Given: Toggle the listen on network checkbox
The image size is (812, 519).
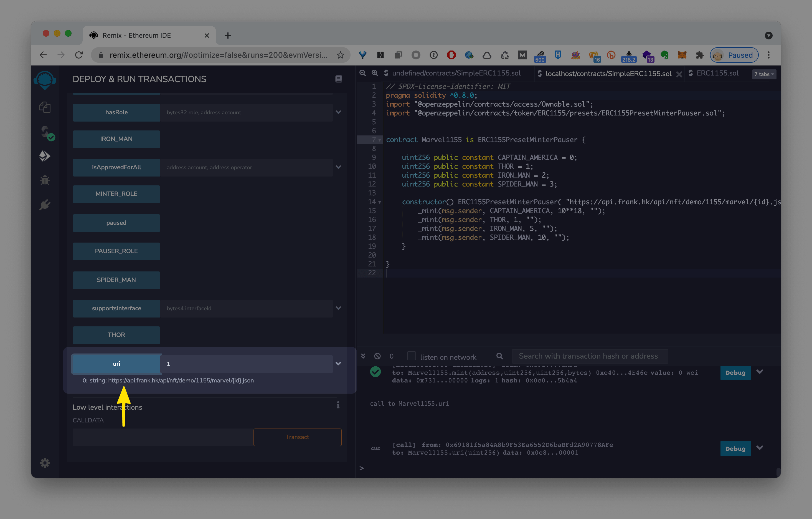Looking at the screenshot, I should (411, 356).
